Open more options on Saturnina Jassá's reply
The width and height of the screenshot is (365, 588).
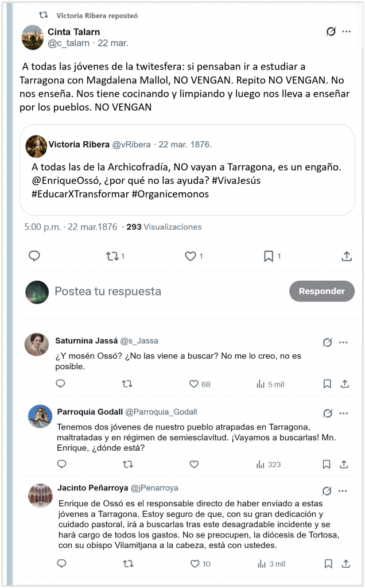point(343,342)
